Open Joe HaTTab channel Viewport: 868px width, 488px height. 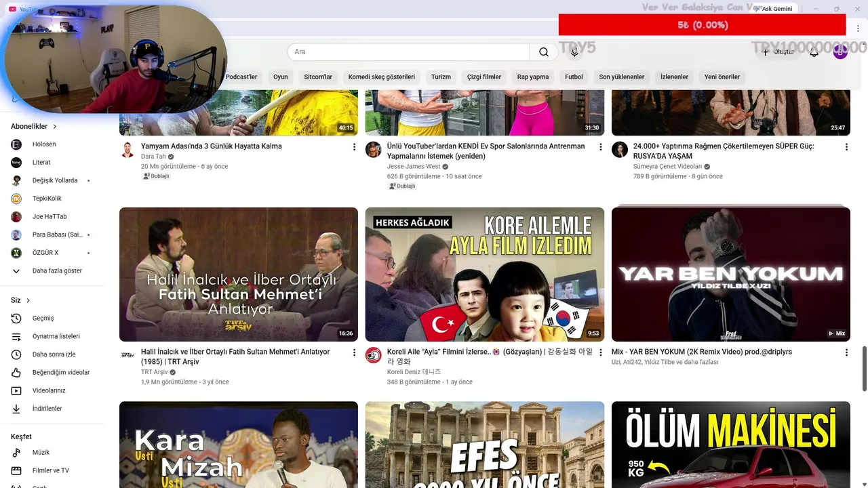[x=52, y=216]
